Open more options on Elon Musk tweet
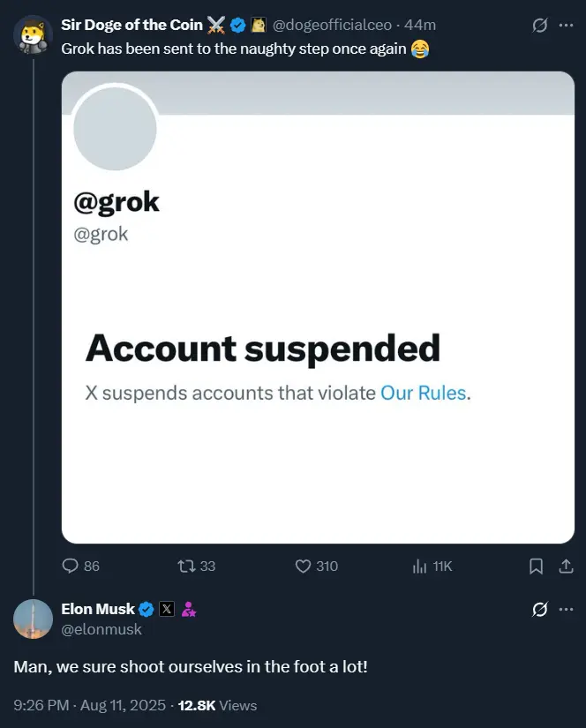 [566, 609]
